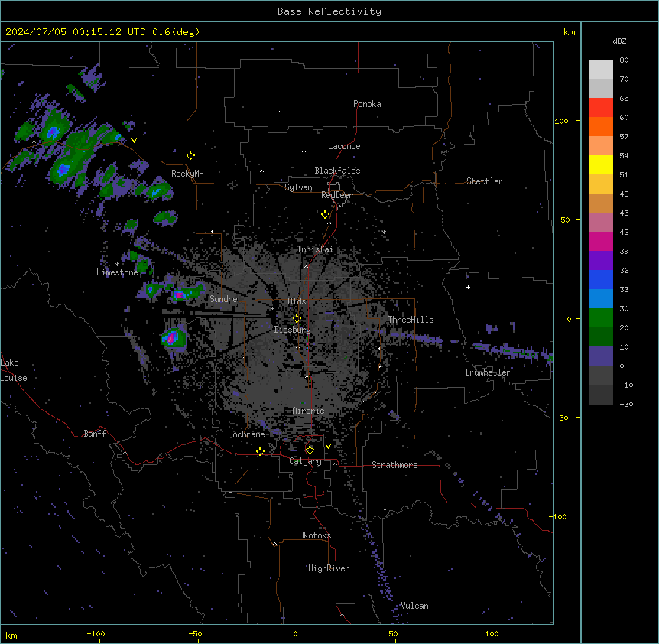Click the magenta storm core west of Sundre
Viewport: 659px width, 644px height.
coord(180,295)
